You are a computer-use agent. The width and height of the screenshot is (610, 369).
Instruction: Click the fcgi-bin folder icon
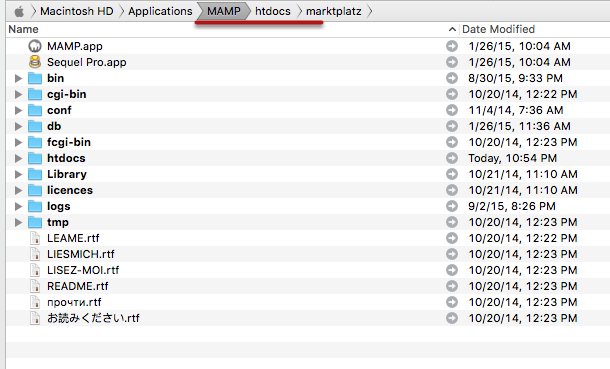pos(35,142)
